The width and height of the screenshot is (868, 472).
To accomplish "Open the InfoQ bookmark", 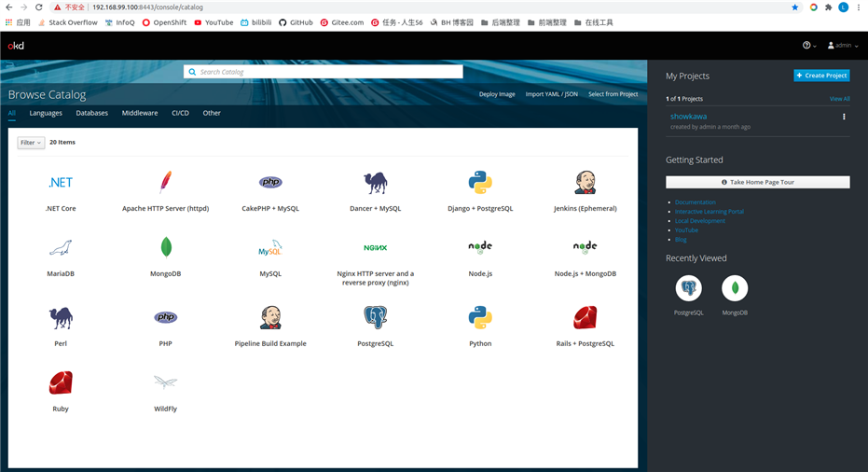I will (x=119, y=22).
